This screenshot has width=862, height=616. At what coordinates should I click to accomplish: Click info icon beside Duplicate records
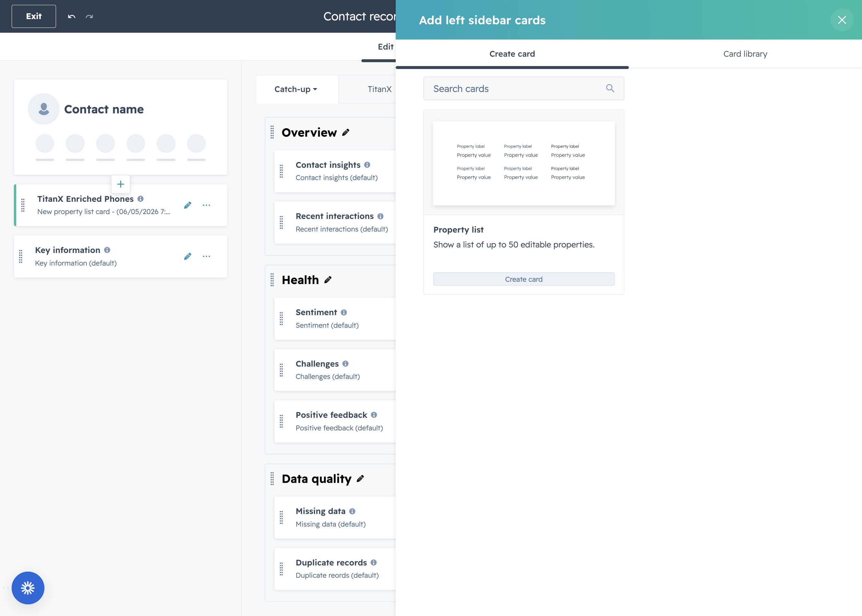374,563
